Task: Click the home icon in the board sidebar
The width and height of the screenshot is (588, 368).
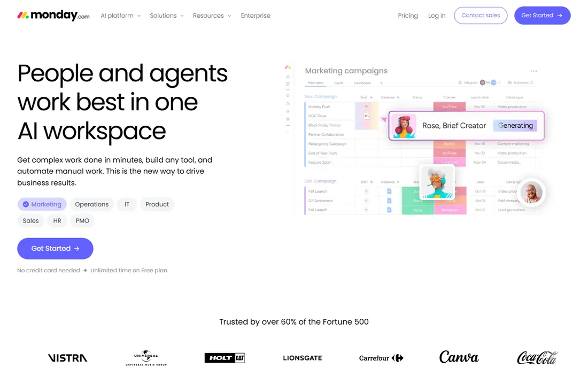Action: (288, 77)
